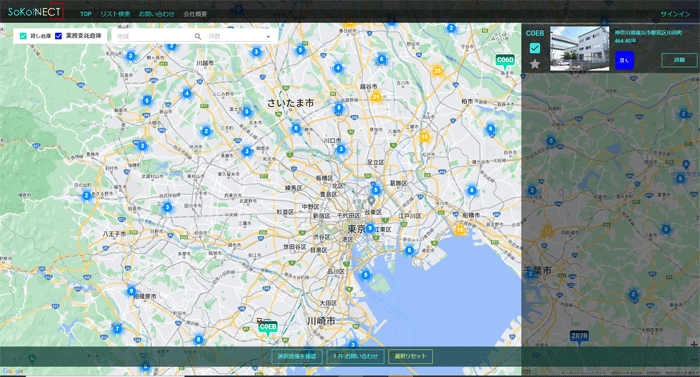700x377 pixels.
Task: Toggle the 業務委託倉庫 checkbox
Action: pos(58,36)
